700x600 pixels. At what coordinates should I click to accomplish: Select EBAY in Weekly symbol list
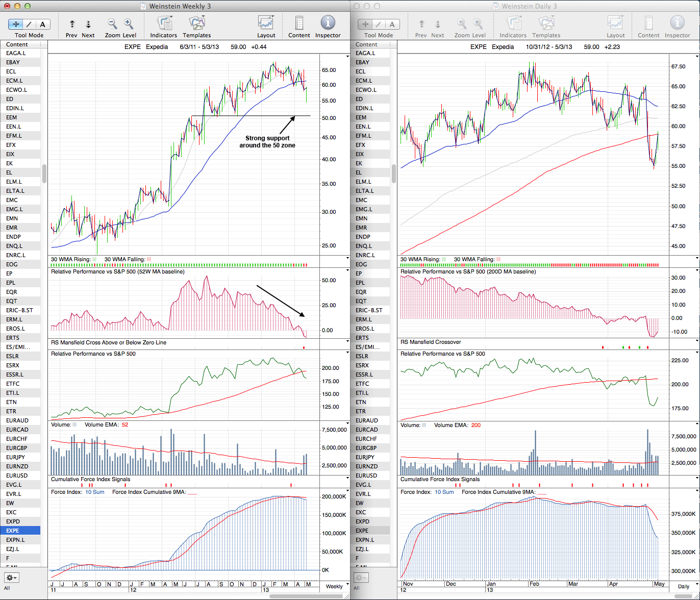coord(20,62)
